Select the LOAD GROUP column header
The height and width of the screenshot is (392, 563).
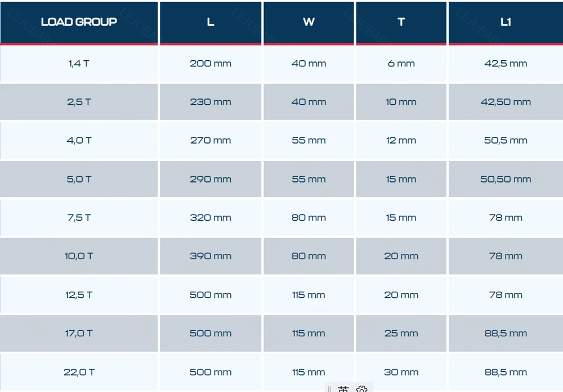tap(79, 23)
